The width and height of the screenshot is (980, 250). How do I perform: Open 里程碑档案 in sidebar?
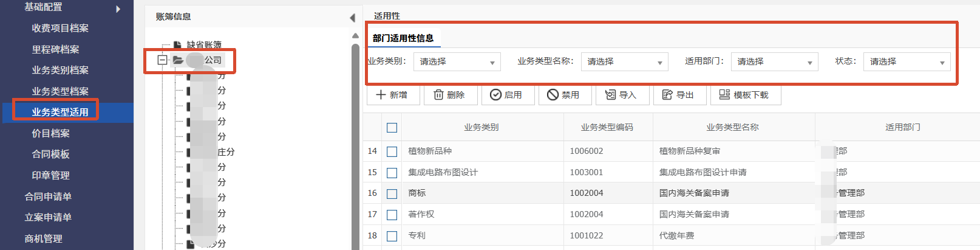tap(55, 49)
